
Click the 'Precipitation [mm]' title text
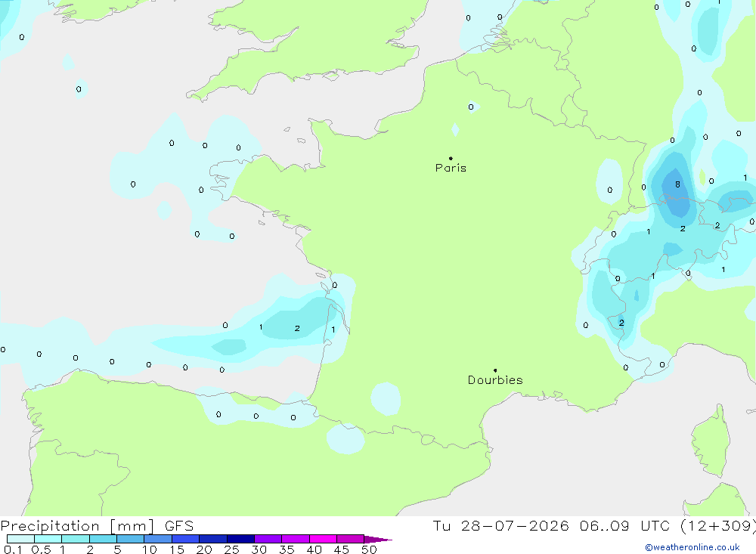click(x=77, y=526)
